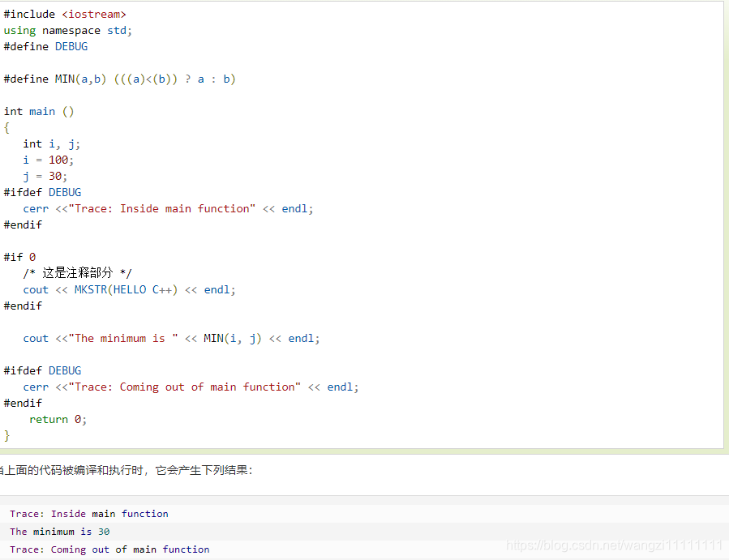This screenshot has height=560, width=729.
Task: Click the Chinese comment '这是注释部分' line
Action: [78, 273]
